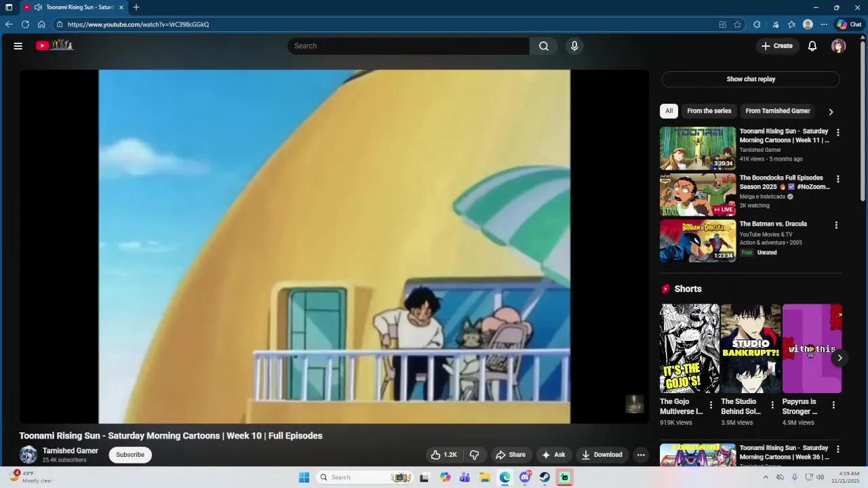
Task: Open a new browser tab
Action: click(136, 7)
